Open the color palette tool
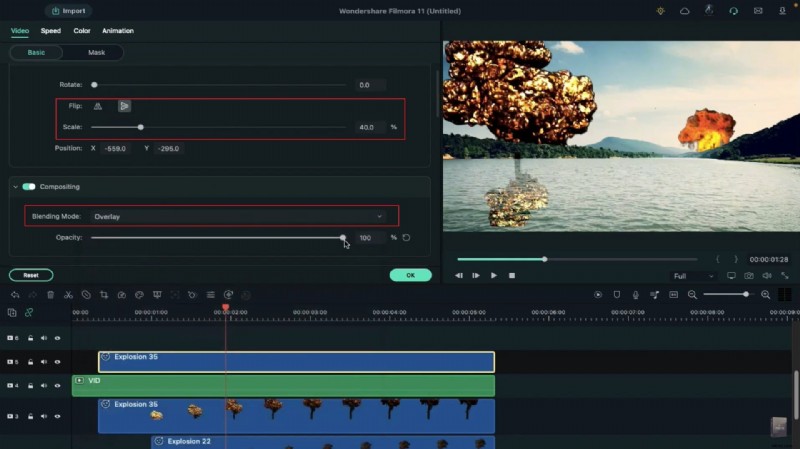 pos(139,295)
